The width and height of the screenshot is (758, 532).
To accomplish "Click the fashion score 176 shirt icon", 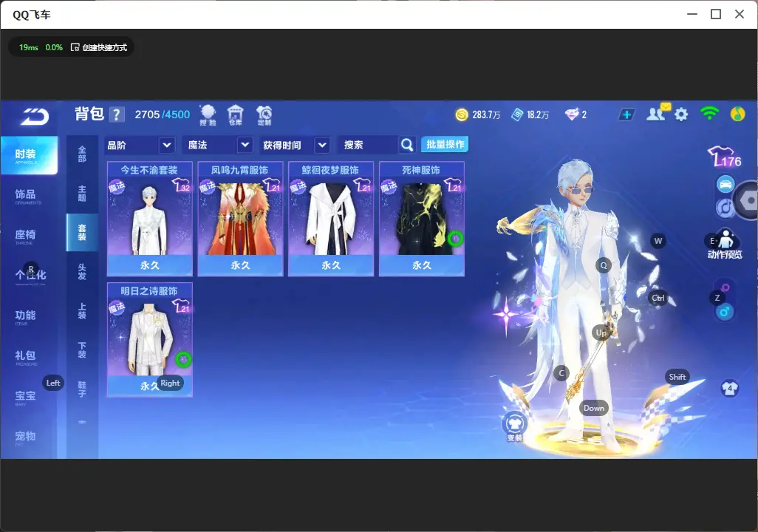I will (x=725, y=157).
